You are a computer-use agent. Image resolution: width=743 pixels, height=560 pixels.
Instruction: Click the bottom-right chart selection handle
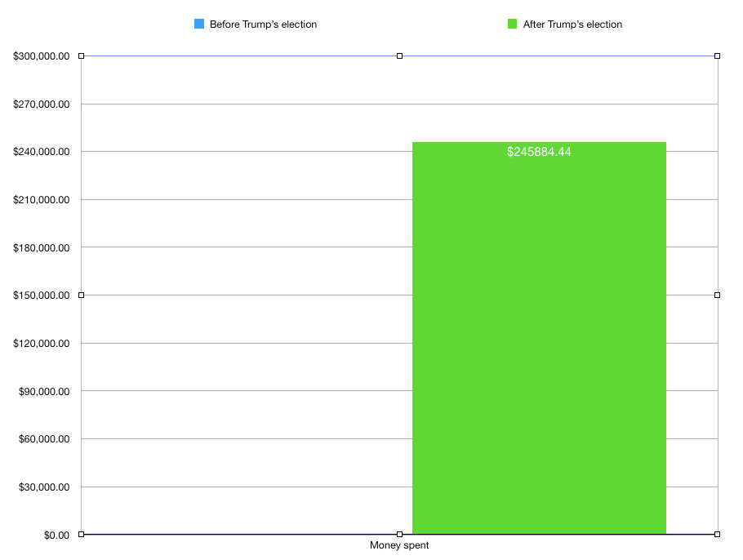click(x=718, y=535)
